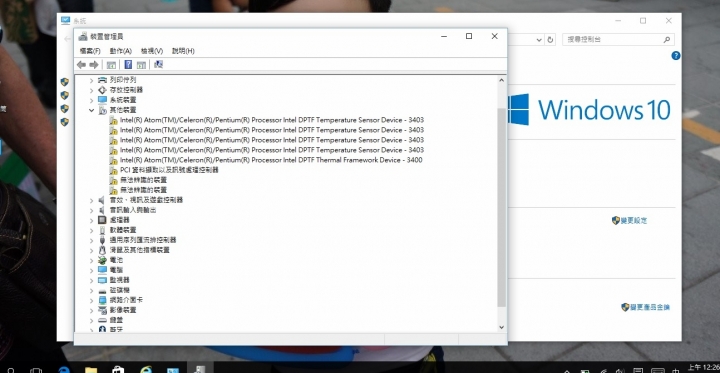
Task: Open the Store app from the taskbar
Action: (x=118, y=369)
